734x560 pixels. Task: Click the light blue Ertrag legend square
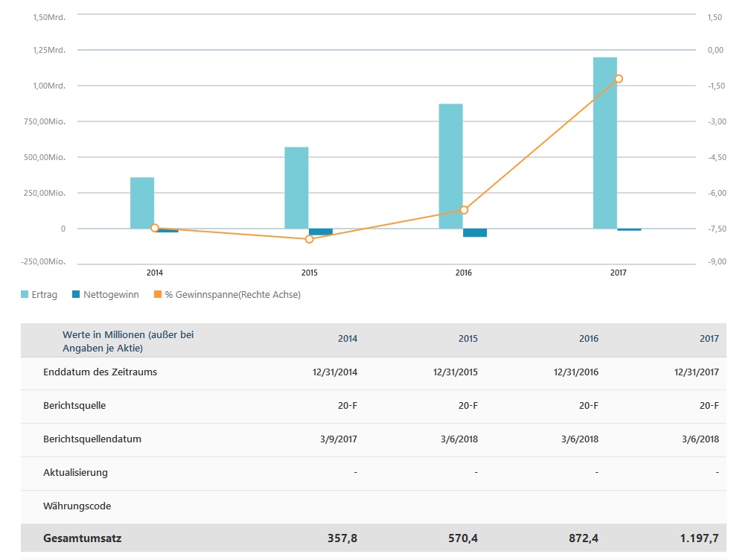25,294
